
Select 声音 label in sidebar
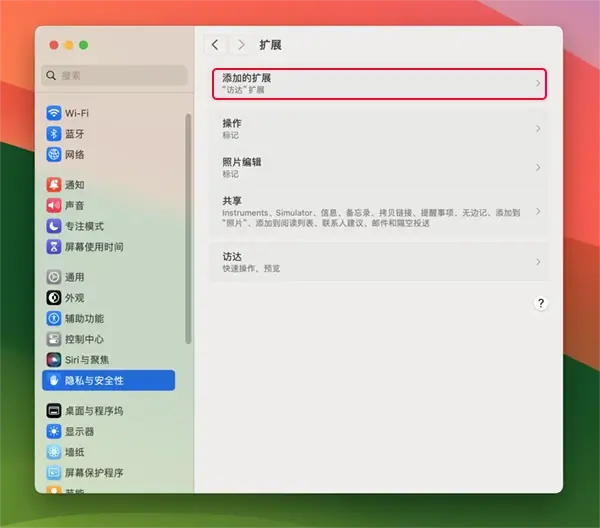coord(74,205)
